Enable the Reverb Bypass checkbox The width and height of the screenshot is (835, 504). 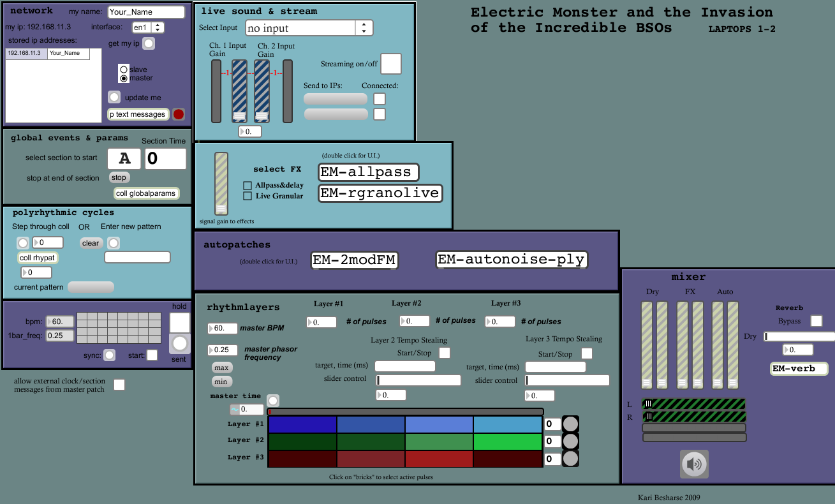click(816, 321)
